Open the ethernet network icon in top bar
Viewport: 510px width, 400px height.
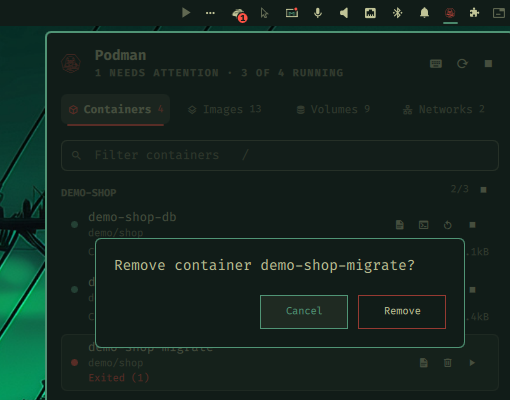(370, 13)
